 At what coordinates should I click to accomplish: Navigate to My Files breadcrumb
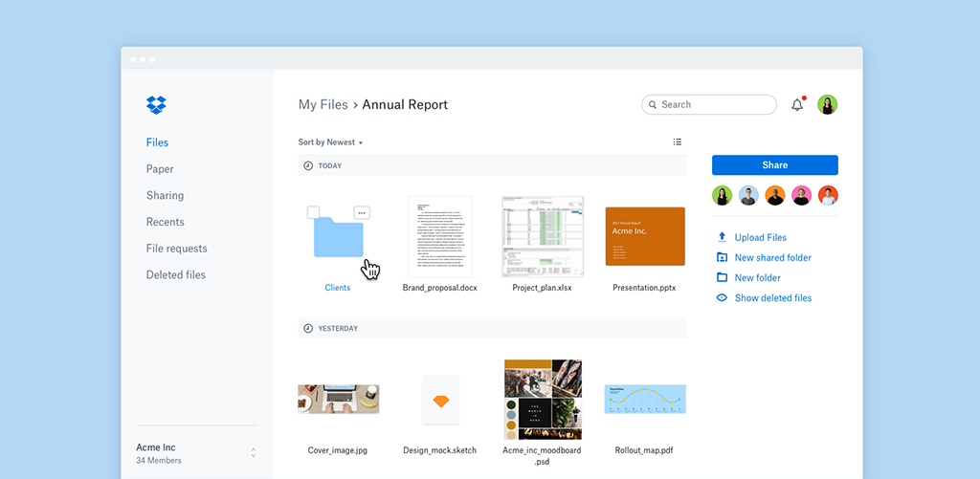coord(323,105)
